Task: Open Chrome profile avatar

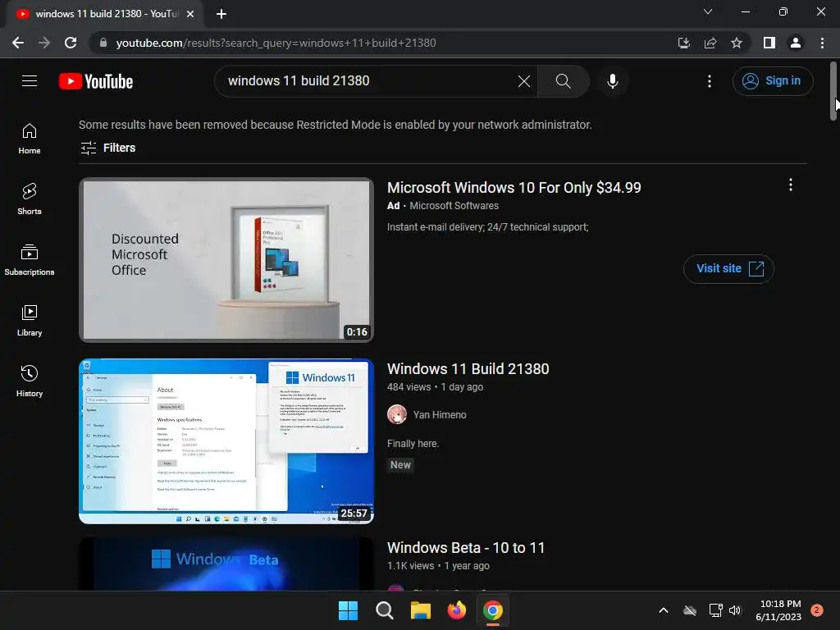Action: coord(796,43)
